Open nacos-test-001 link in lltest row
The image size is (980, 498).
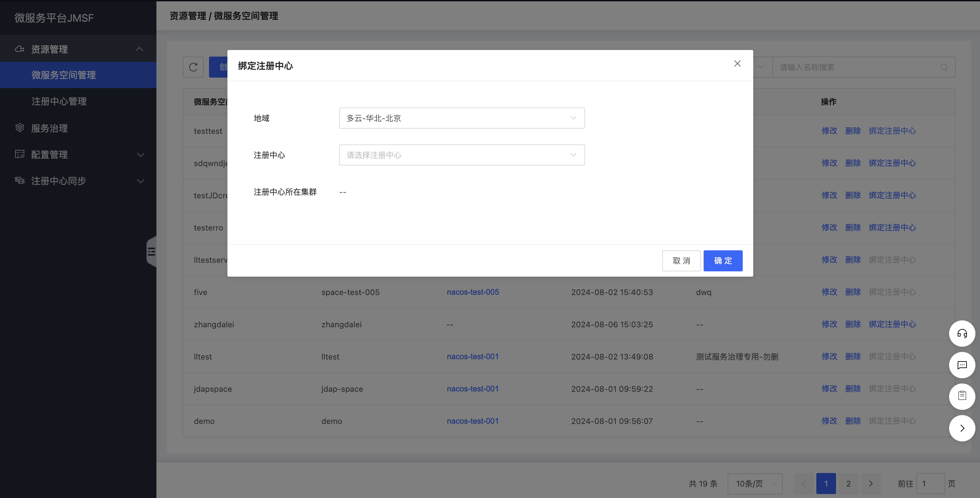pos(473,356)
